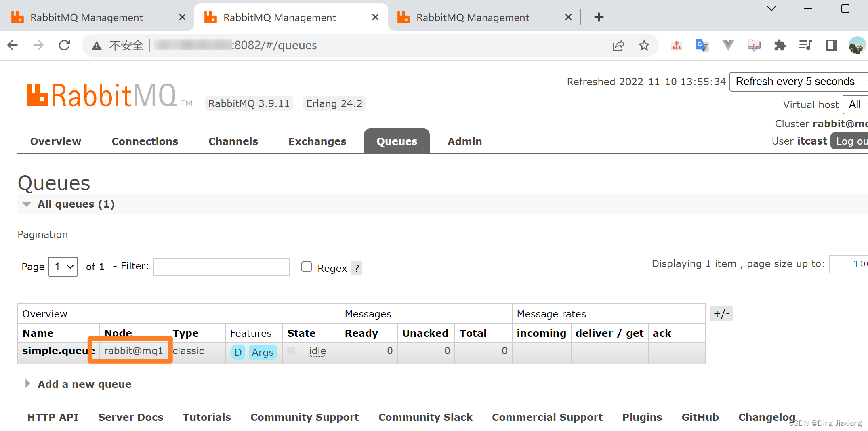Viewport: 868px width, 431px height.
Task: Click the Regex help question mark
Action: click(x=356, y=268)
